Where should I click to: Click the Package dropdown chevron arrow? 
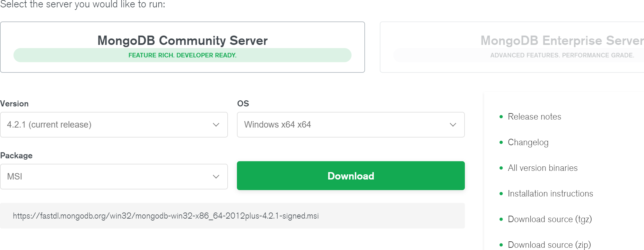(x=216, y=177)
